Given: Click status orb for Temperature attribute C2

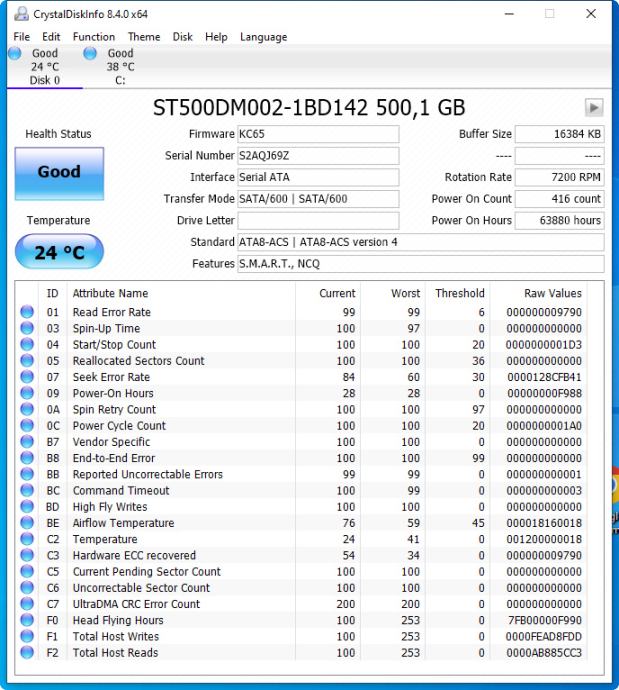Looking at the screenshot, I should click(x=27, y=539).
